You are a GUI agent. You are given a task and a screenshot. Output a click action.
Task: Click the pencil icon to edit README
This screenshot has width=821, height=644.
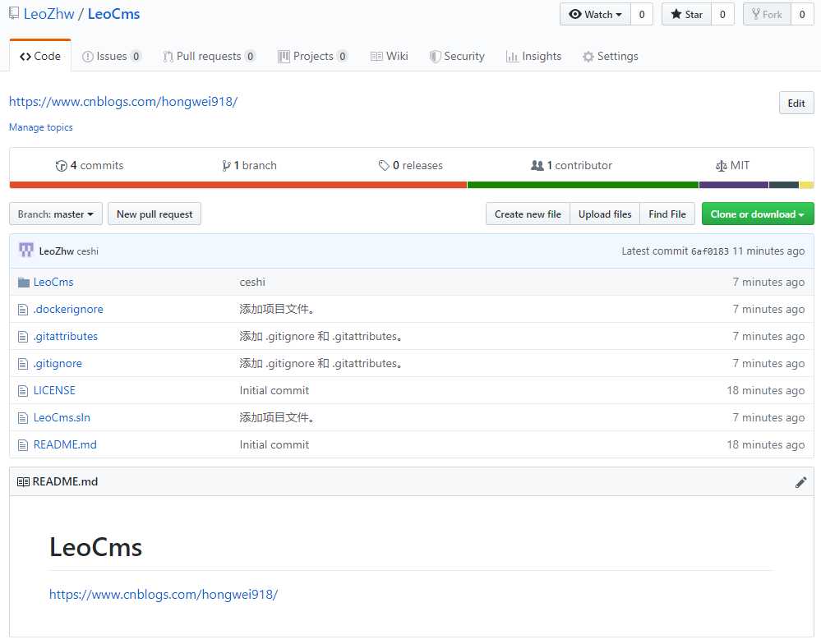click(800, 482)
